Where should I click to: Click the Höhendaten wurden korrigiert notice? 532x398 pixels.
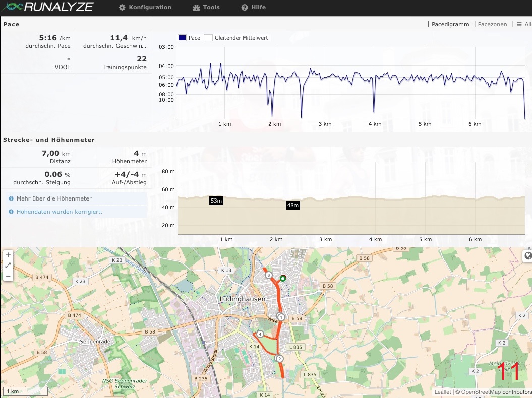pos(59,212)
